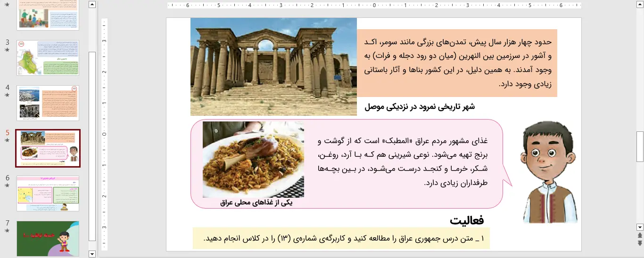Select the ancient Nimrud ruins picture
This screenshot has height=258, width=644.
click(273, 67)
